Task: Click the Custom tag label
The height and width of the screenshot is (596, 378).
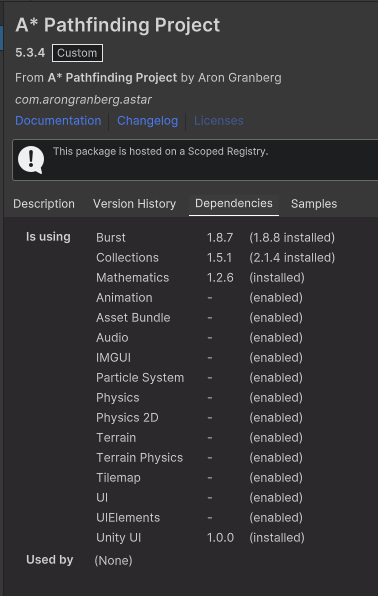Action: [x=77, y=53]
